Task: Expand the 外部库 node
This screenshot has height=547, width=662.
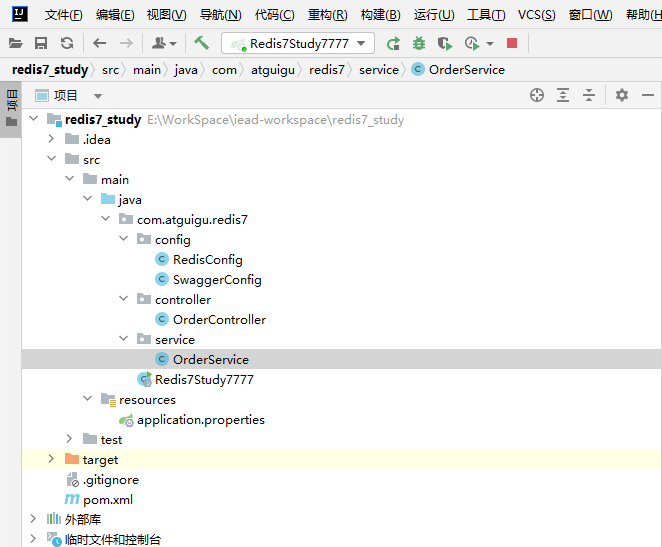Action: click(x=33, y=519)
